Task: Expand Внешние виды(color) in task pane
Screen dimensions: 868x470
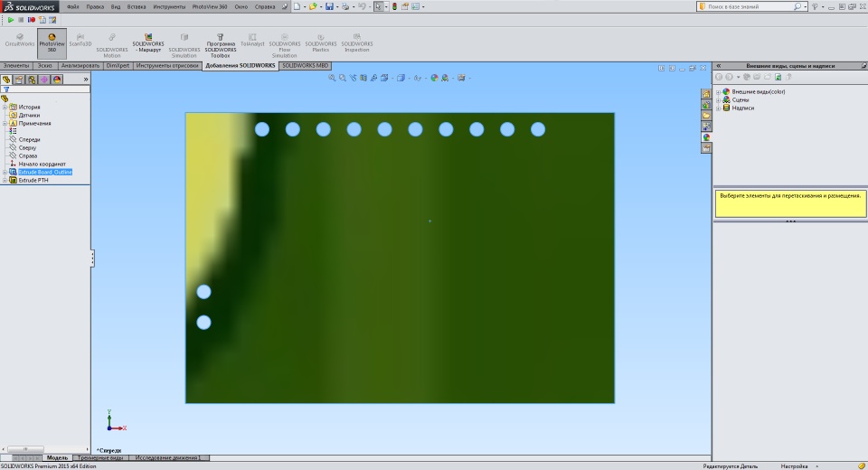Action: pyautogui.click(x=719, y=92)
